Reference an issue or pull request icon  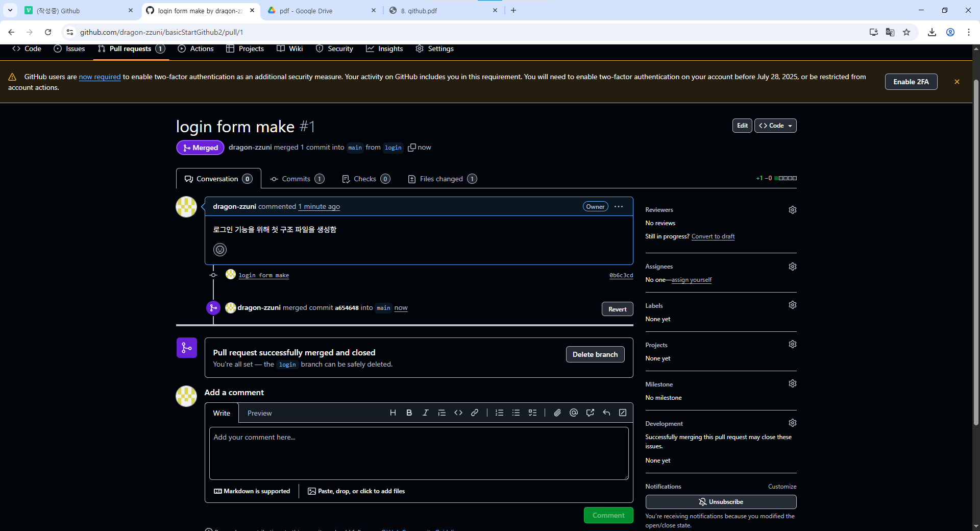click(590, 413)
